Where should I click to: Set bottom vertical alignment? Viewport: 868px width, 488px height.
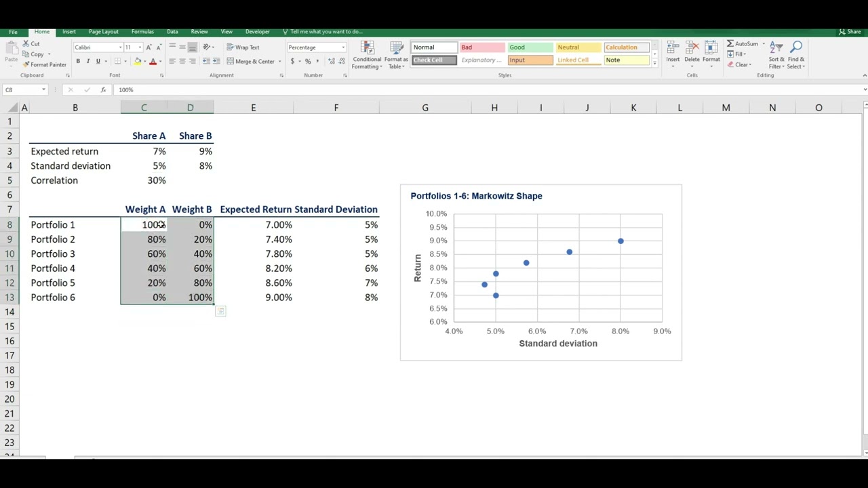point(193,47)
